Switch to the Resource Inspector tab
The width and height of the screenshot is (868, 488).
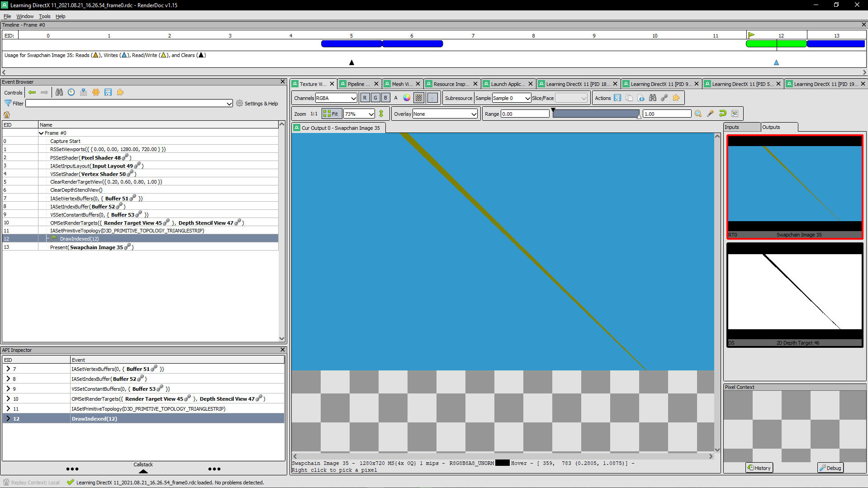point(451,84)
